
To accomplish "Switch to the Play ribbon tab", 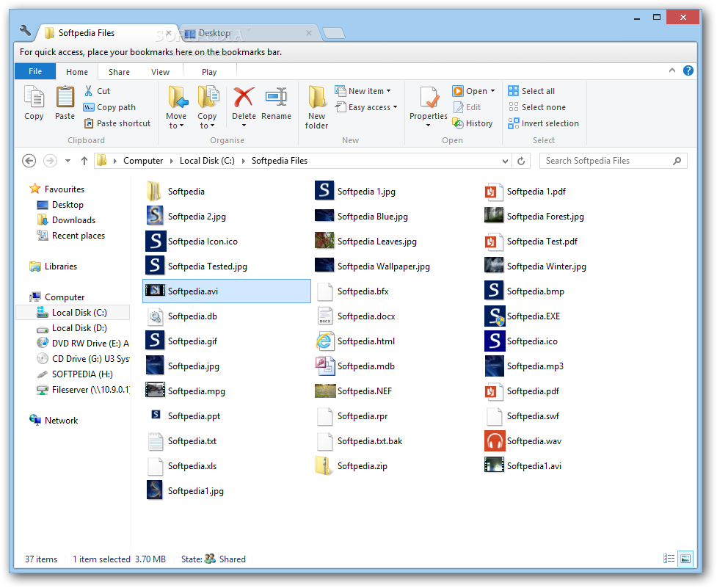I will coord(209,72).
